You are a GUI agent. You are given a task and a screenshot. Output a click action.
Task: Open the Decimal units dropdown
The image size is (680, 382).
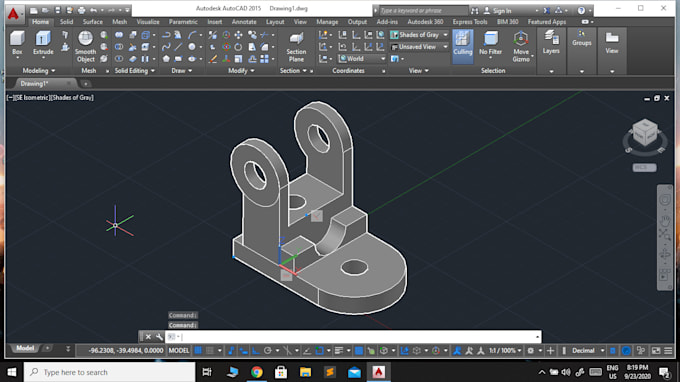click(587, 350)
